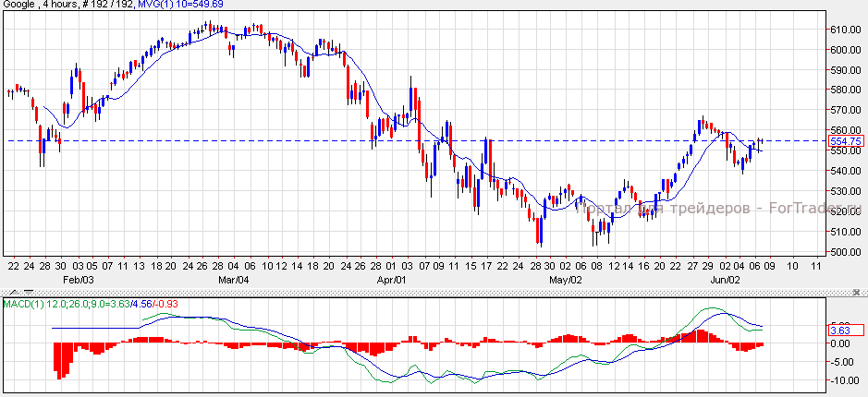The image size is (868, 397).
Task: Click the 0.00 MACD axis label
Action: pyautogui.click(x=840, y=343)
